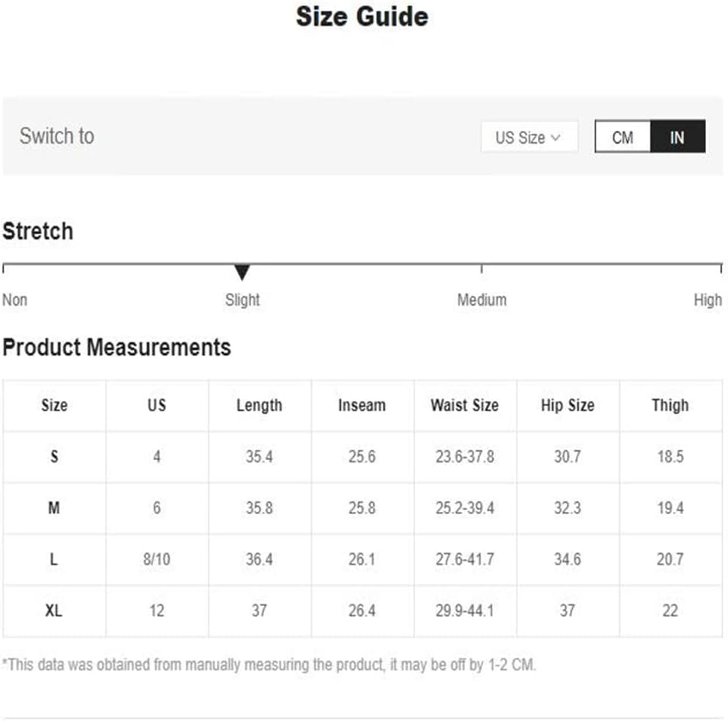Select the Size column header
728x721 pixels.
(54, 405)
